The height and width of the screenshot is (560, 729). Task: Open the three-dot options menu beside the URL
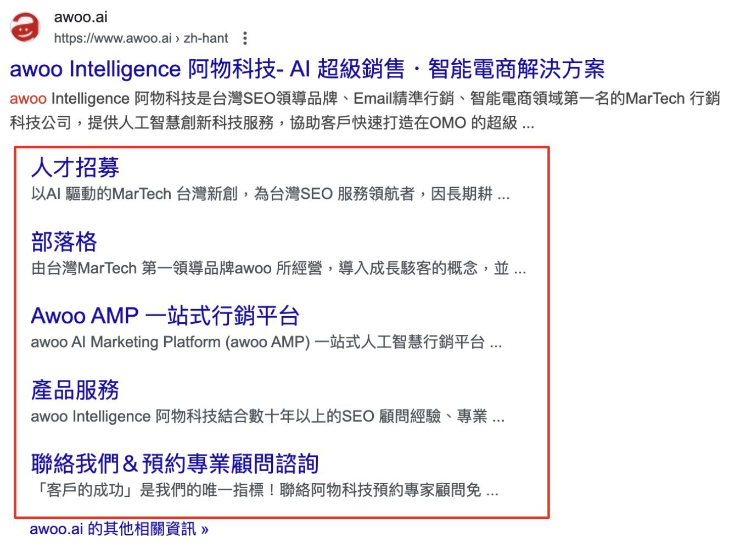(245, 38)
